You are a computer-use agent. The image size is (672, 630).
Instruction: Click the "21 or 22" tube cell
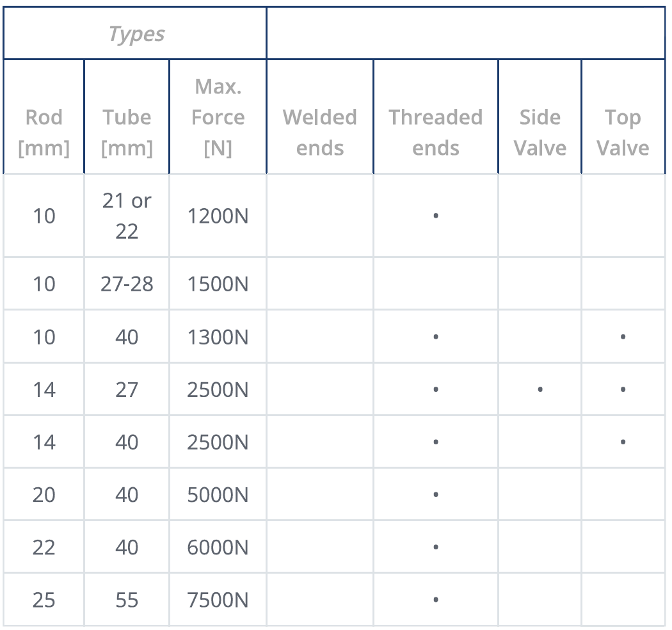click(x=127, y=216)
